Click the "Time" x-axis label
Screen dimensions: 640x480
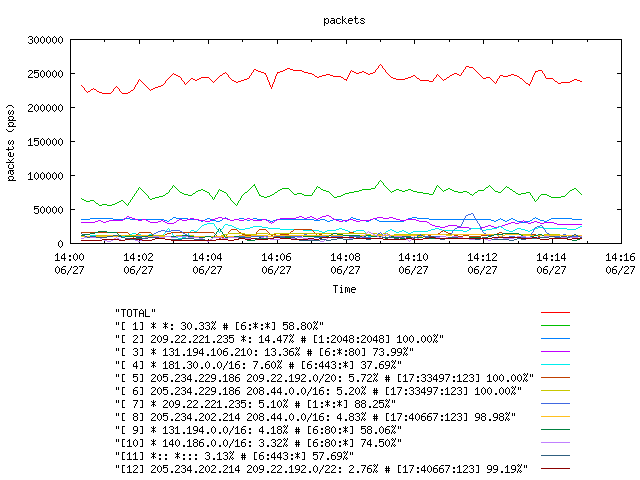pos(344,289)
